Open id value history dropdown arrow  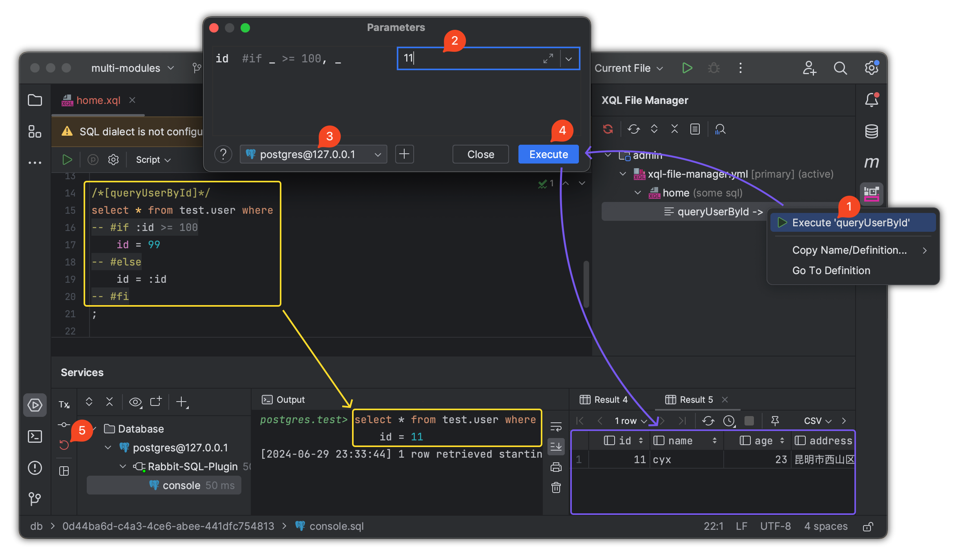point(569,59)
